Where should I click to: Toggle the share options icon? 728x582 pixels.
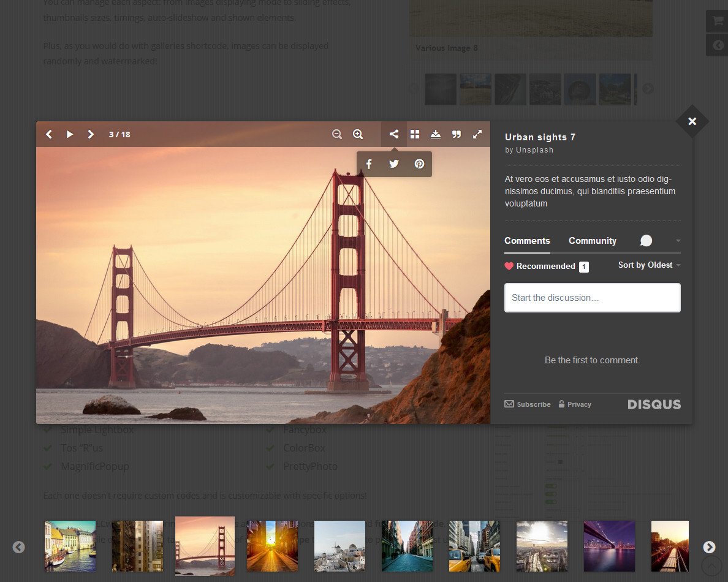tap(393, 134)
